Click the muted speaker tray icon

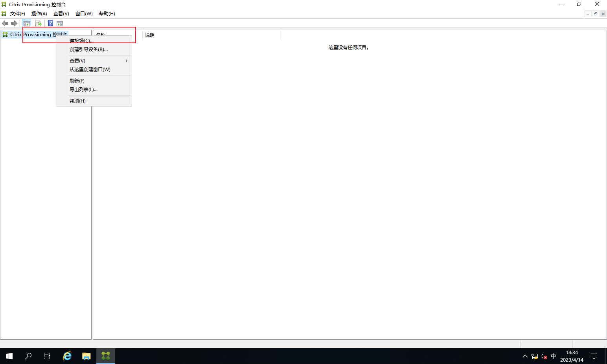pos(544,357)
